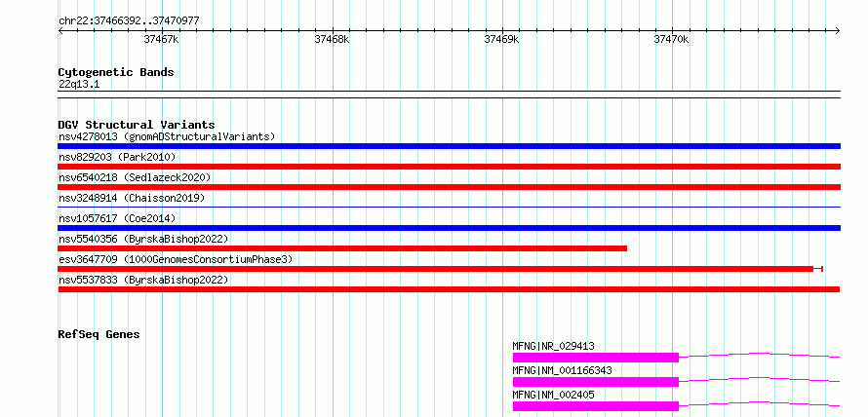Click the red bar for nsv829203
868x417 pixels.
point(449,167)
